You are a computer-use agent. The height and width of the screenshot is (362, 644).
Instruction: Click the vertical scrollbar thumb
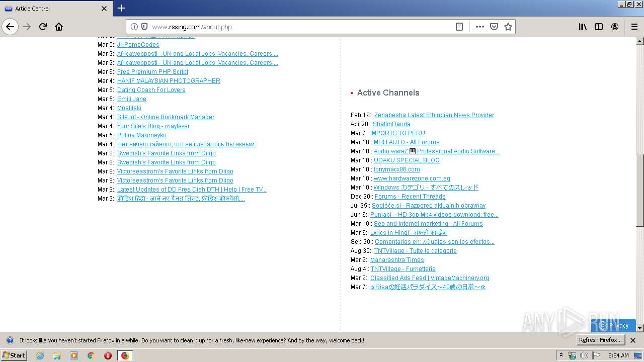tap(640, 191)
